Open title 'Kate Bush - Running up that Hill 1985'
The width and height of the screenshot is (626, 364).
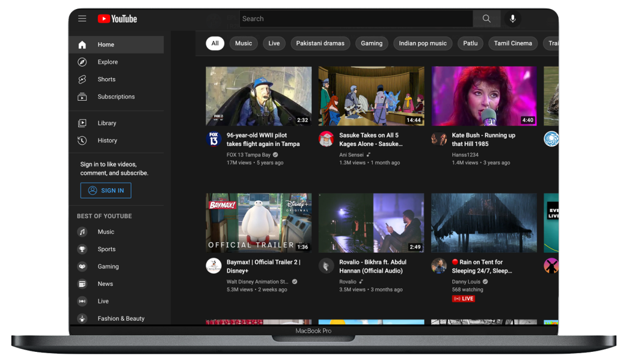pyautogui.click(x=484, y=139)
